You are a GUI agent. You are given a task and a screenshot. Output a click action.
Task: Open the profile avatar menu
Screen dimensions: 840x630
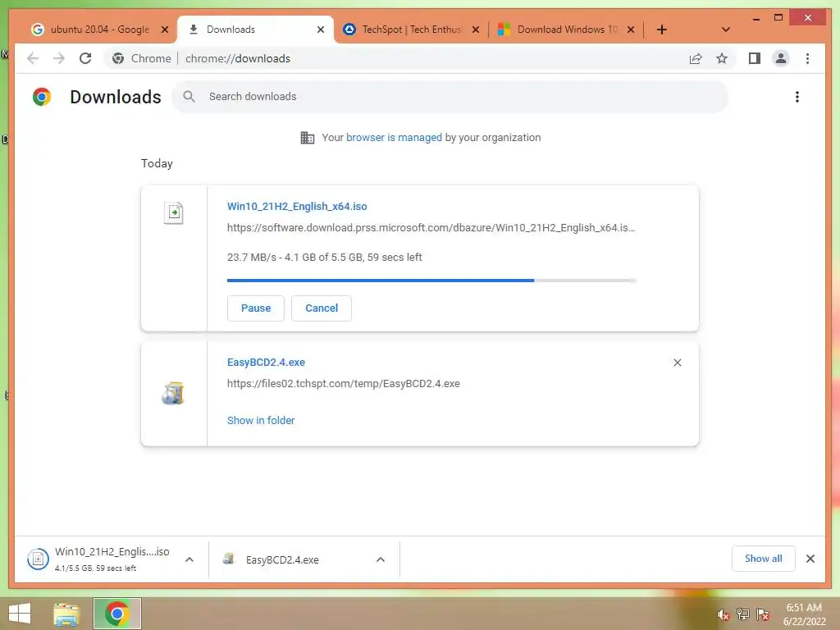pyautogui.click(x=781, y=58)
